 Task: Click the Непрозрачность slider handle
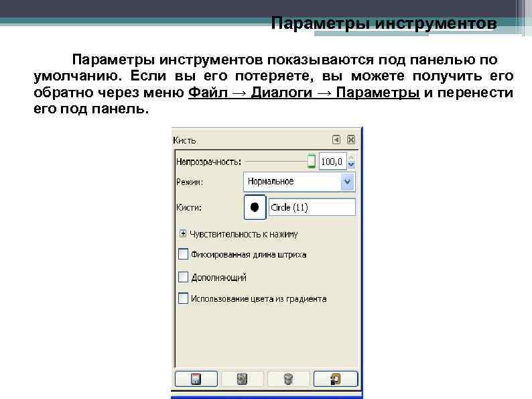312,161
